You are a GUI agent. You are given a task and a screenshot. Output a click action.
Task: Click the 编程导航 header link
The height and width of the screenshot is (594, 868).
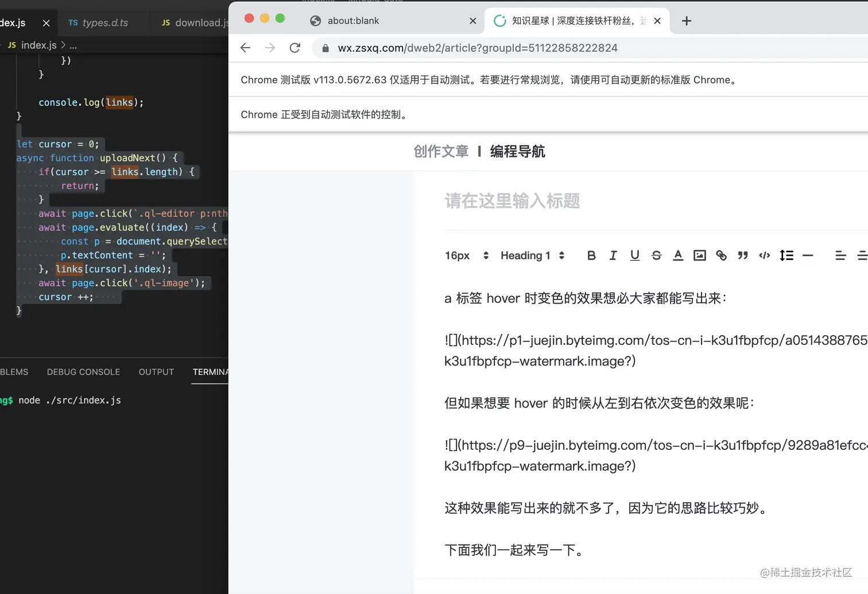517,152
